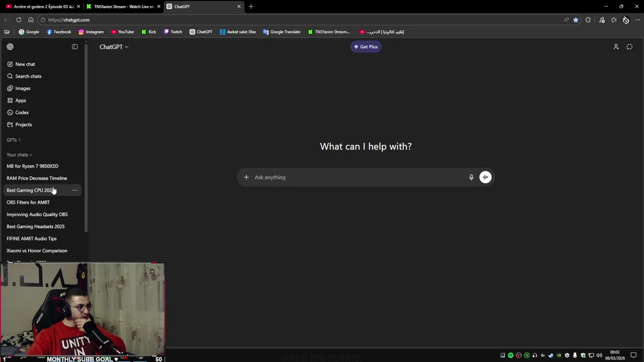
Task: Click the Logitech G tray icon
Action: tap(543, 355)
